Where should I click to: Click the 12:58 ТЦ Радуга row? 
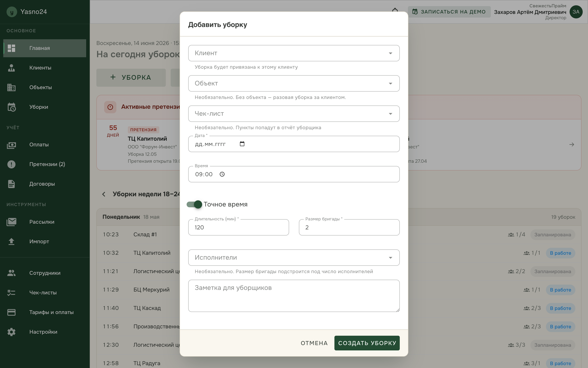339,363
